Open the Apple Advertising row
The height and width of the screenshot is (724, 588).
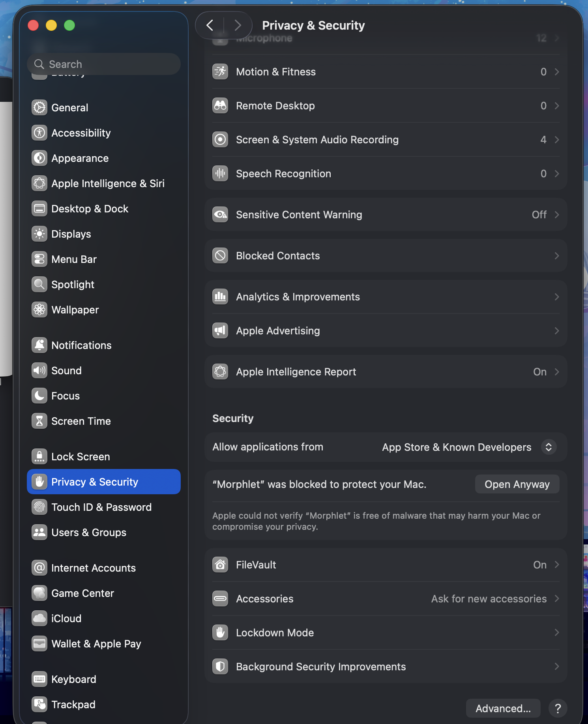386,330
